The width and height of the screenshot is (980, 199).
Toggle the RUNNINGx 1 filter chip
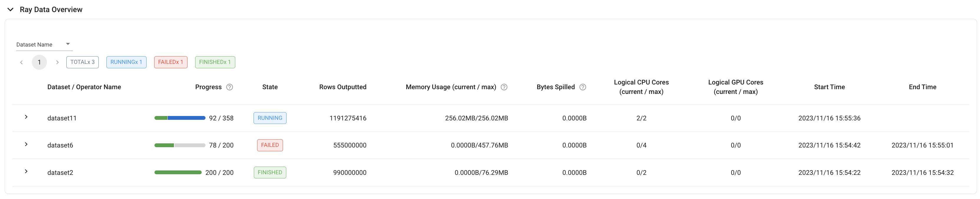pos(126,62)
